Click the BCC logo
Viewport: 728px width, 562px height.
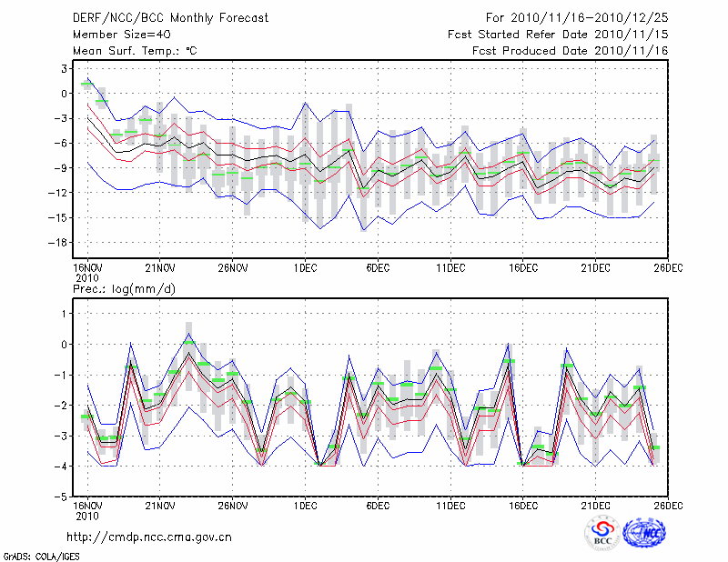[x=602, y=534]
